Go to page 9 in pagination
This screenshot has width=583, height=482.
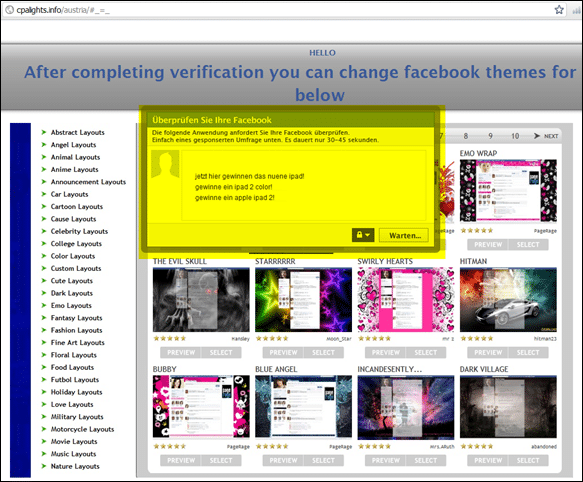[490, 136]
